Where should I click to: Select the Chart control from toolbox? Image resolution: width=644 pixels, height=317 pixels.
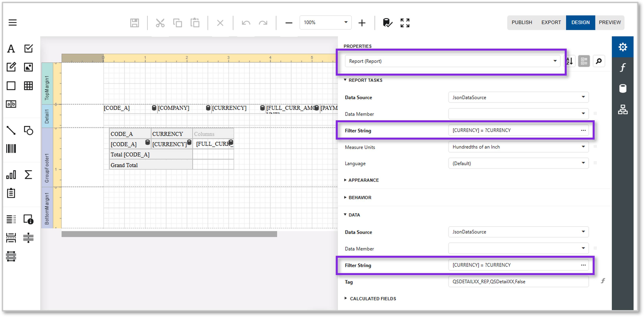[x=11, y=175]
